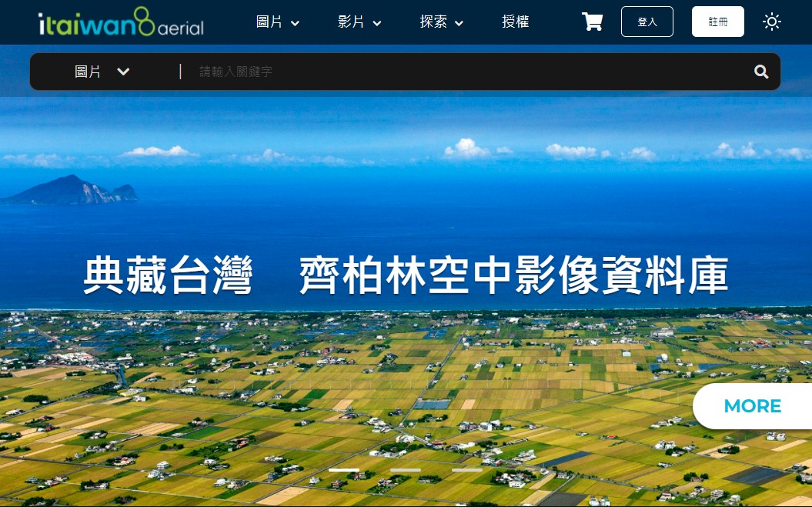Select the 圖片 search category label
This screenshot has width=812, height=507.
(x=88, y=72)
